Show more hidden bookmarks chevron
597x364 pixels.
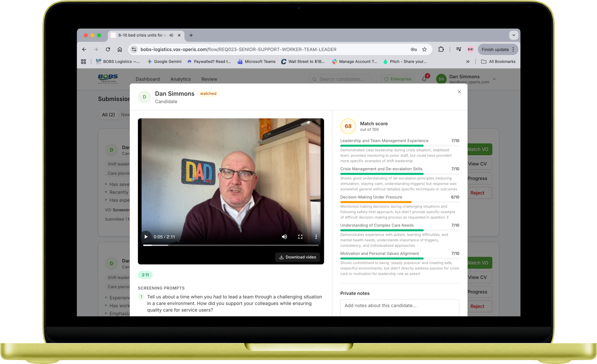(468, 62)
